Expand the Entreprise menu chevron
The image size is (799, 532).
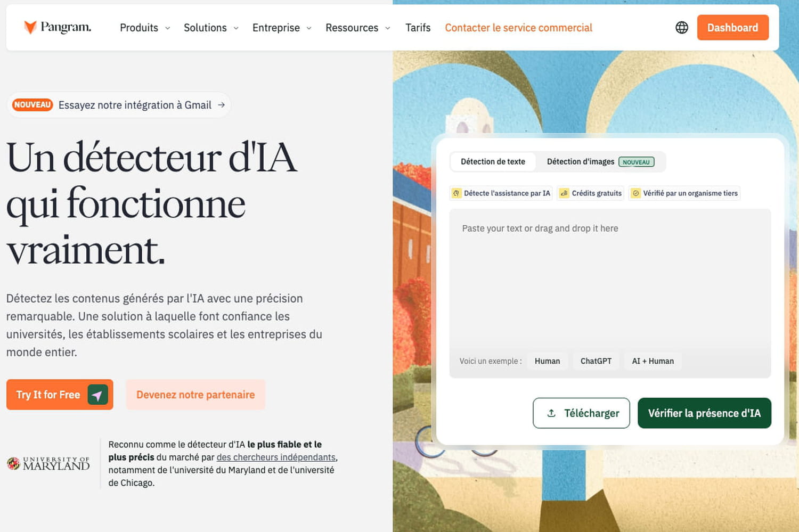click(309, 28)
